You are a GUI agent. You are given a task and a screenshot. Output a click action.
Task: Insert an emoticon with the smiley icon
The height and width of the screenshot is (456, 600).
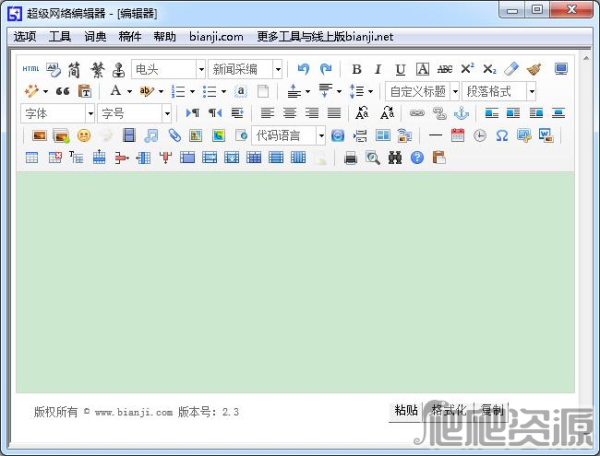tap(84, 135)
